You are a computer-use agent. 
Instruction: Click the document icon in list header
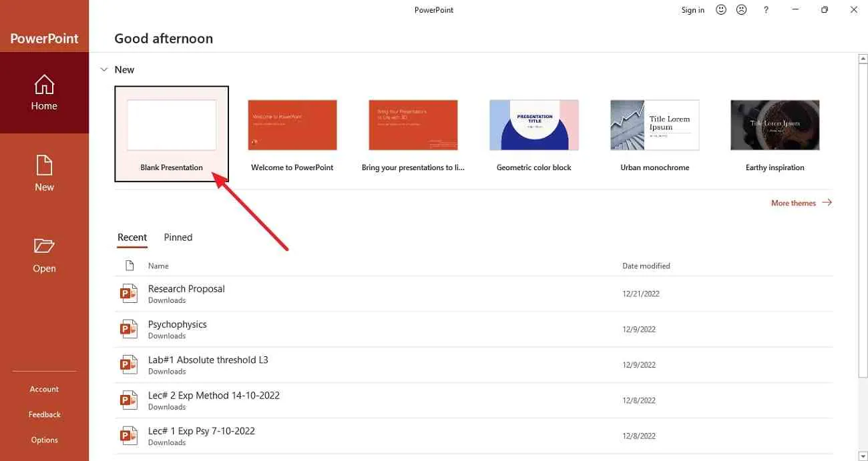point(130,266)
